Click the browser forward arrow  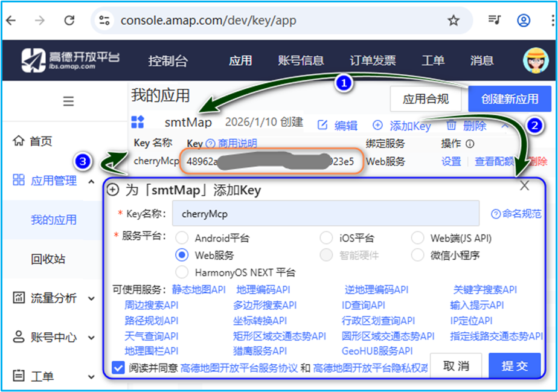coord(39,21)
